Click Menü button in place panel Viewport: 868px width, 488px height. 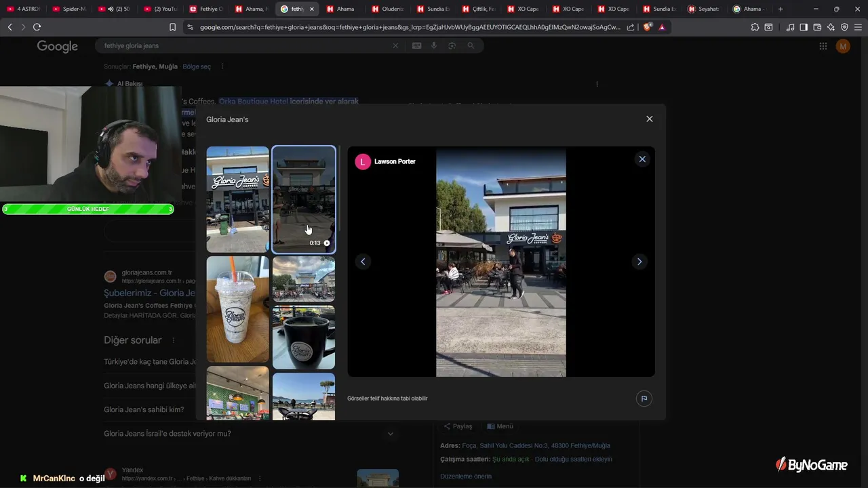(500, 426)
